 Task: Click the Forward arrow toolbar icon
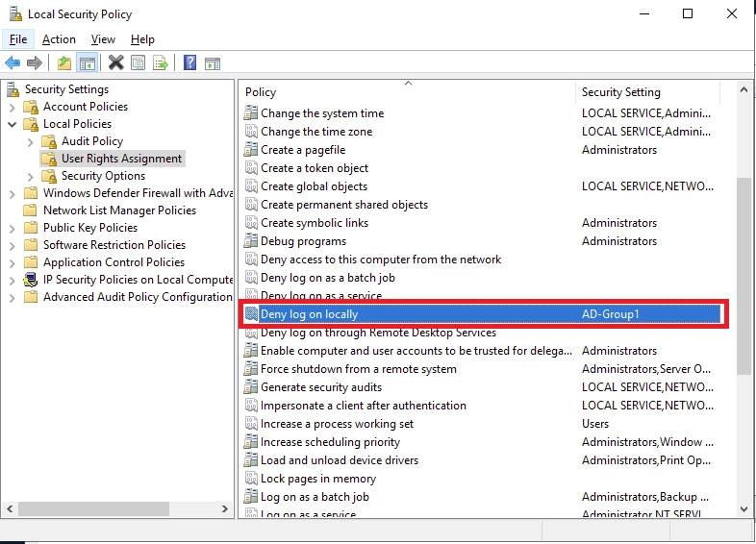35,63
